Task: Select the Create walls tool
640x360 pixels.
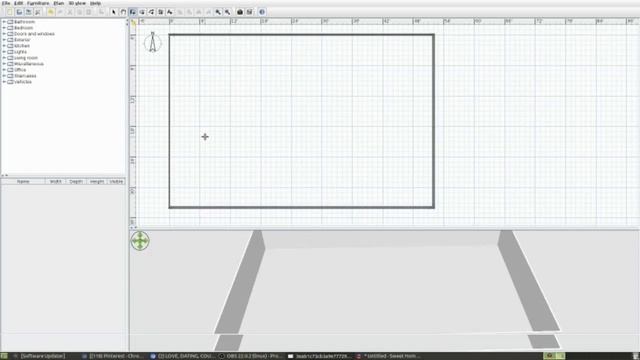Action: point(133,12)
